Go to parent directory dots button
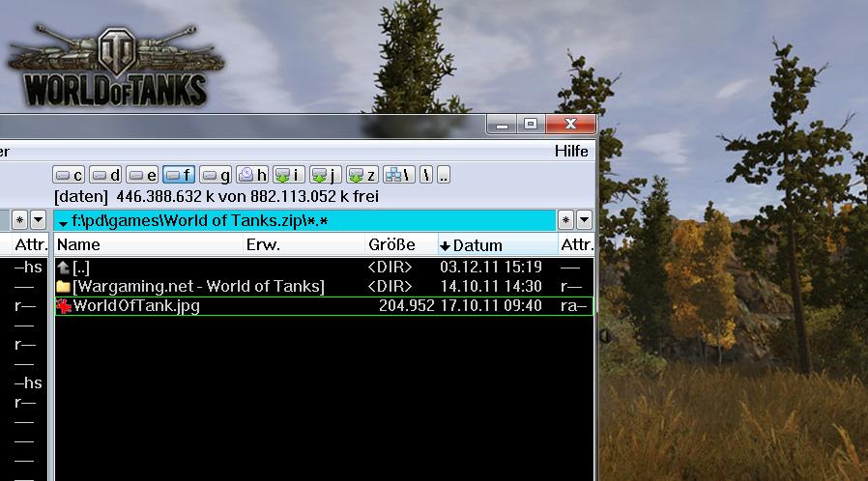This screenshot has height=481, width=868. tap(444, 175)
